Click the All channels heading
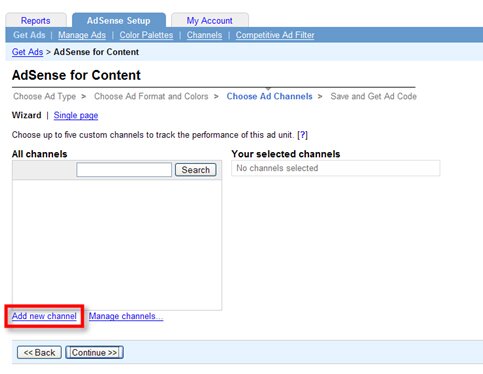The image size is (483, 374). [39, 154]
